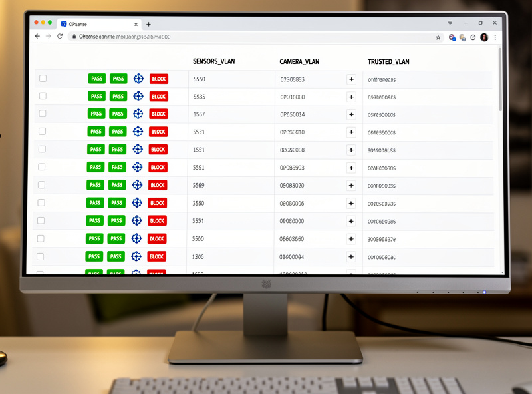Click the OPSense favicon on the tab
Screen dimensions: 532x394
(63, 24)
